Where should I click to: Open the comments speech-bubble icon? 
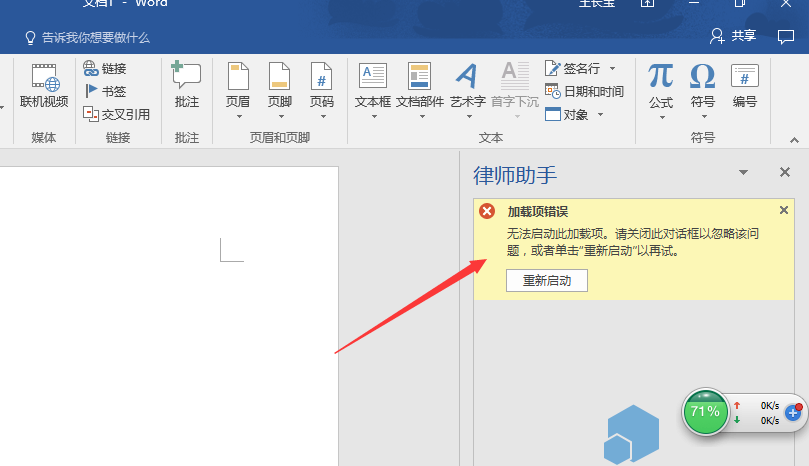coord(786,36)
